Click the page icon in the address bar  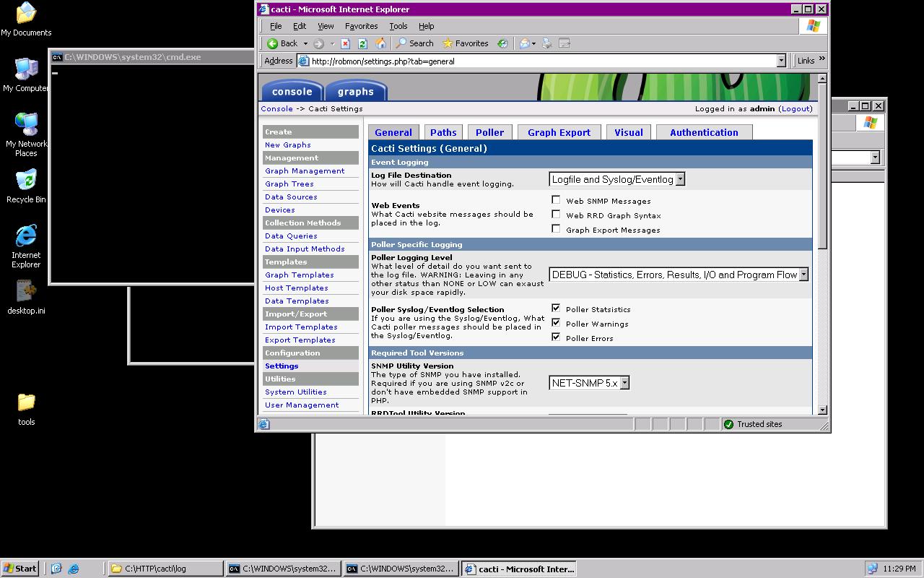point(304,61)
